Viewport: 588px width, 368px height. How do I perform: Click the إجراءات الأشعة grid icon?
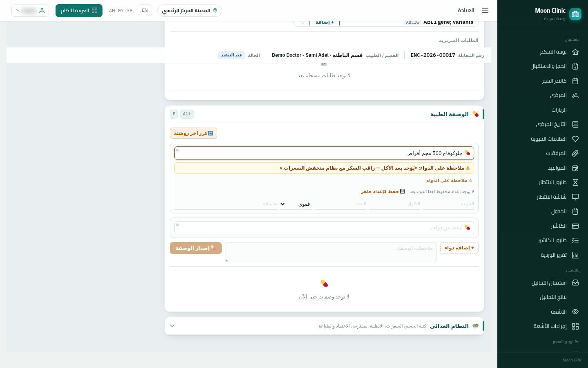coord(575,326)
